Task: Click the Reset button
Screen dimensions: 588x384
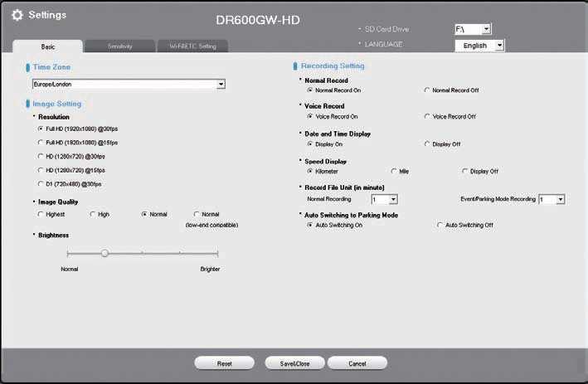Action: (224, 363)
